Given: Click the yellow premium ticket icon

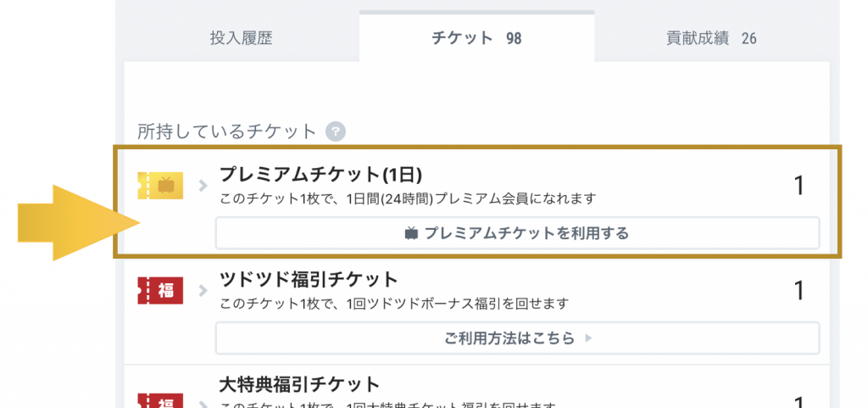Looking at the screenshot, I should coord(159,185).
